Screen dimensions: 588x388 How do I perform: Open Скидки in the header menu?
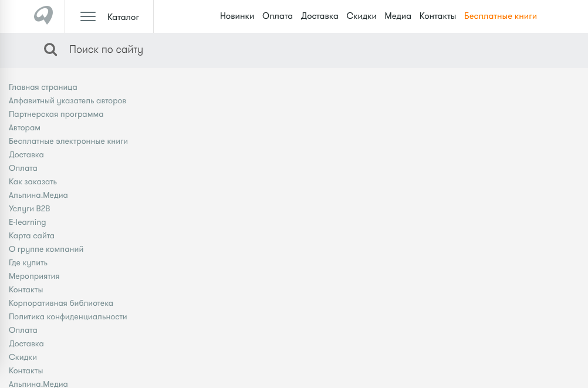tap(361, 16)
